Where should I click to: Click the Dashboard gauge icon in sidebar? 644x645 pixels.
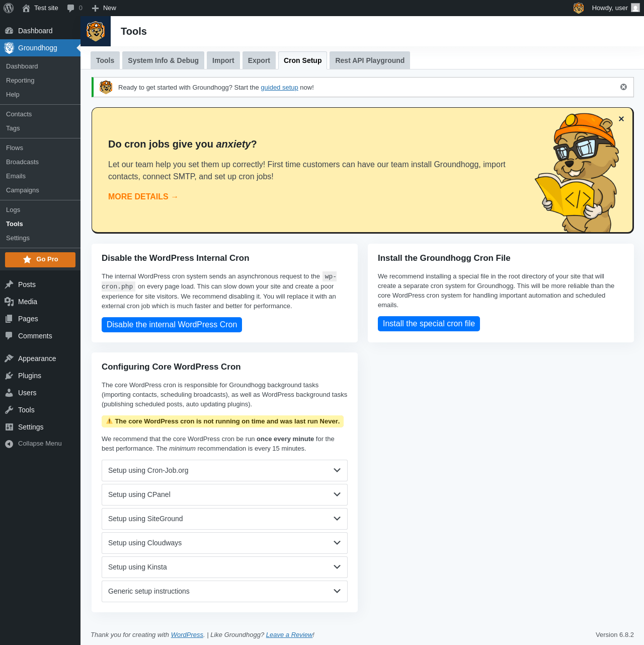pos(9,31)
